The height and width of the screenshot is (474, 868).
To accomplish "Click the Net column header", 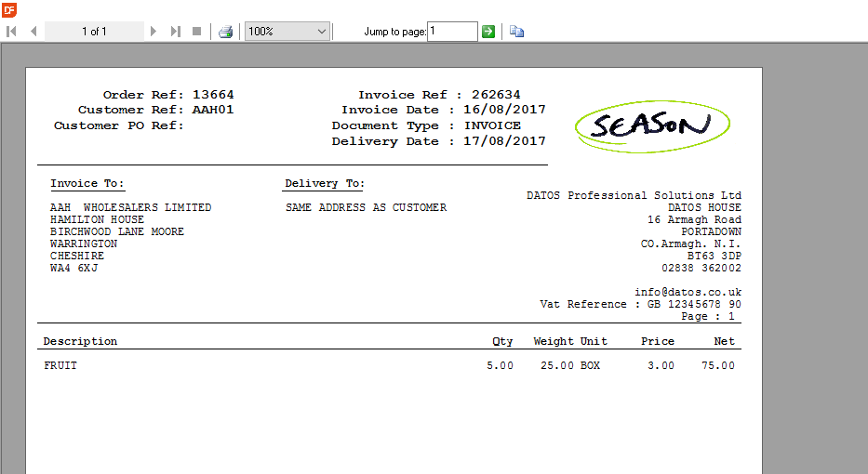I will click(x=724, y=341).
